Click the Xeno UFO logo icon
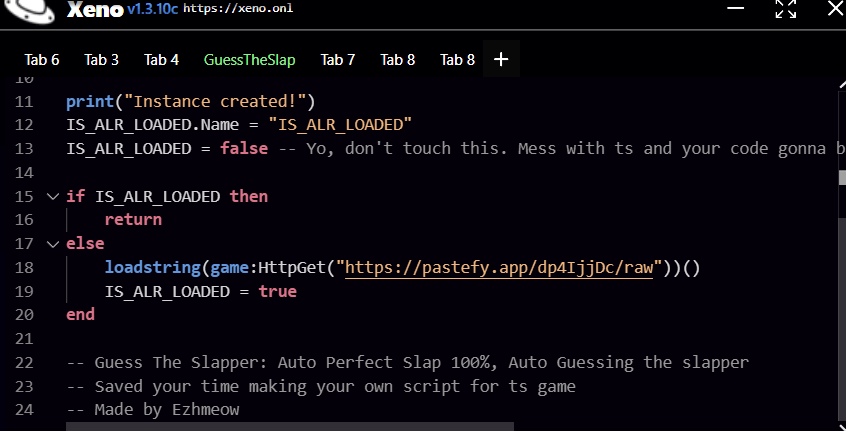The image size is (846, 431). 28,10
